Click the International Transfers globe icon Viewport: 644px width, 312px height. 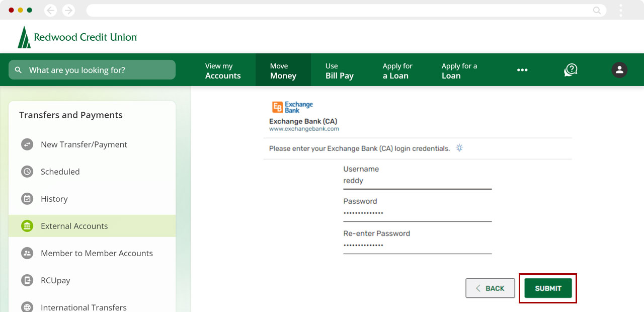point(27,307)
